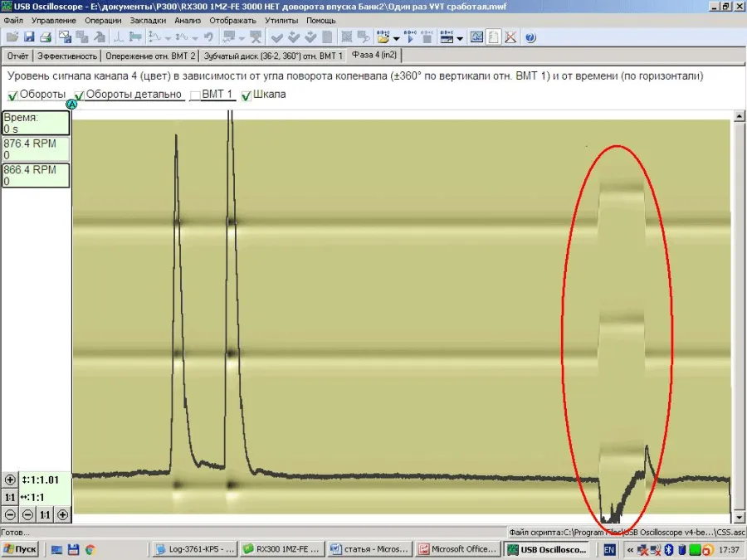The height and width of the screenshot is (560, 747).
Task: Click the Время 0 s readout box
Action: click(x=37, y=123)
